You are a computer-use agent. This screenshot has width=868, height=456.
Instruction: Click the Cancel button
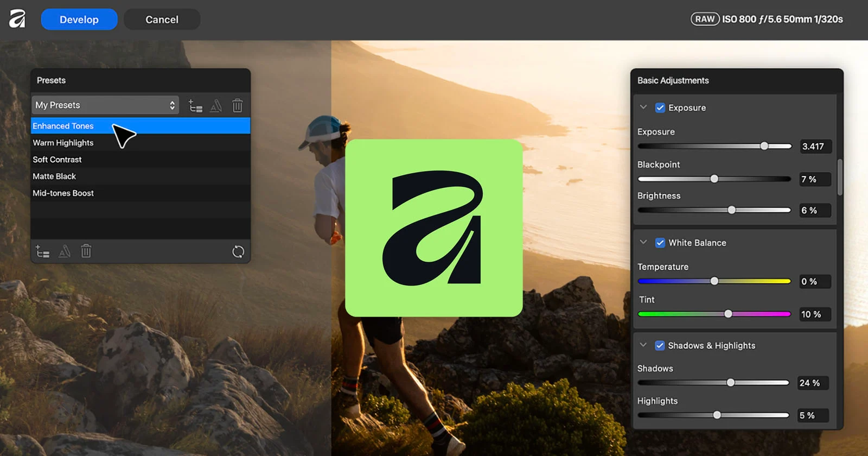(x=162, y=20)
